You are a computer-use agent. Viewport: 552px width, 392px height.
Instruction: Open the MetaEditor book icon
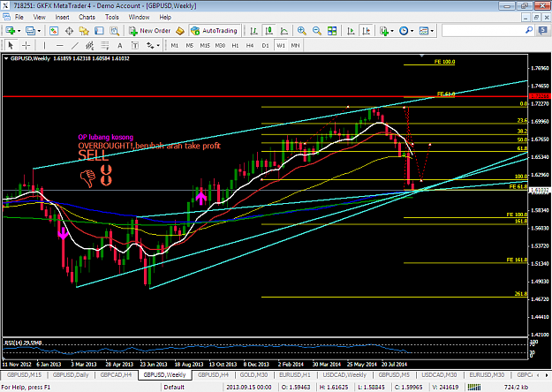180,31
